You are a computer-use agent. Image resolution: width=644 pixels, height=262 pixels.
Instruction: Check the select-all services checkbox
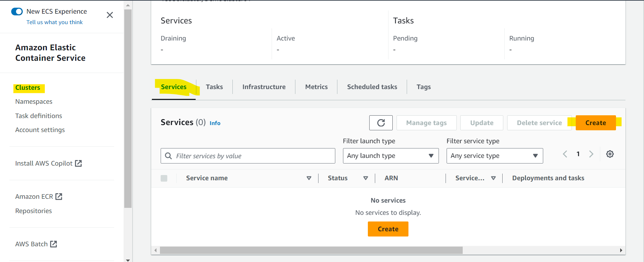[164, 178]
